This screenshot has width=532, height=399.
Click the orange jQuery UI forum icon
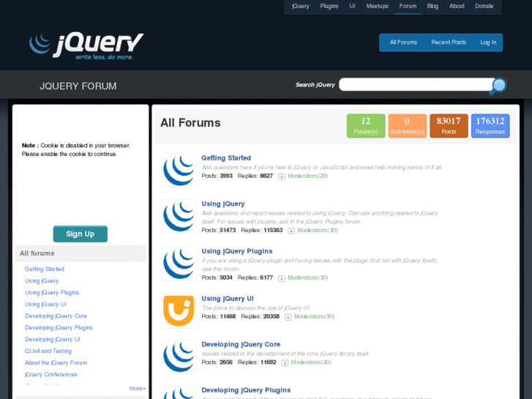pos(179,311)
